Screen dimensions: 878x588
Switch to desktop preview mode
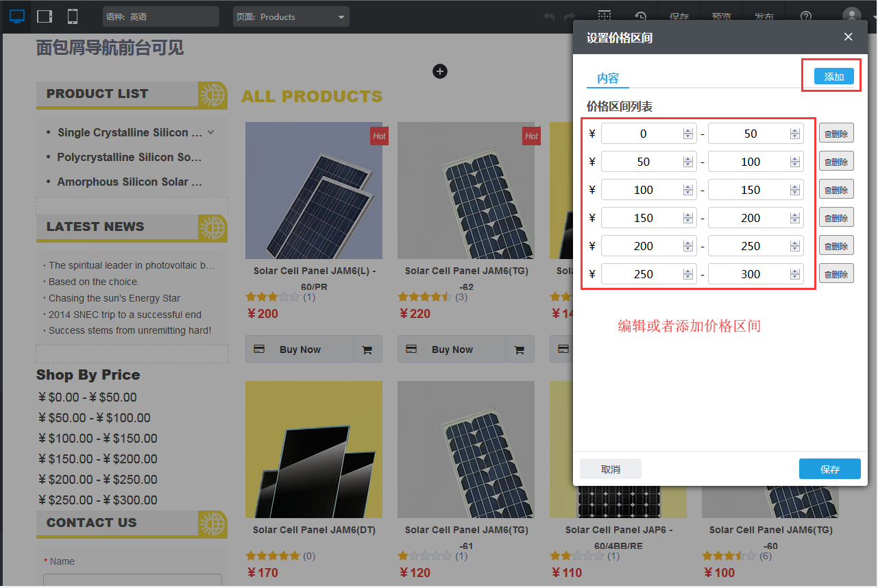(17, 16)
